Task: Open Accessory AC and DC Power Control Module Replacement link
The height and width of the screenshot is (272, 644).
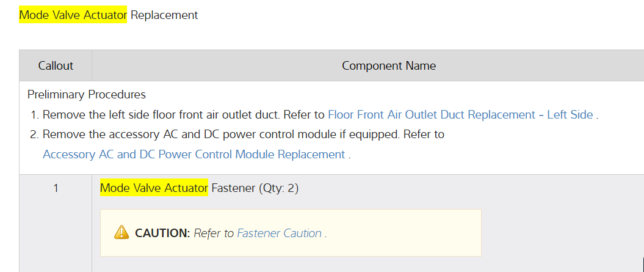Action: click(x=194, y=155)
